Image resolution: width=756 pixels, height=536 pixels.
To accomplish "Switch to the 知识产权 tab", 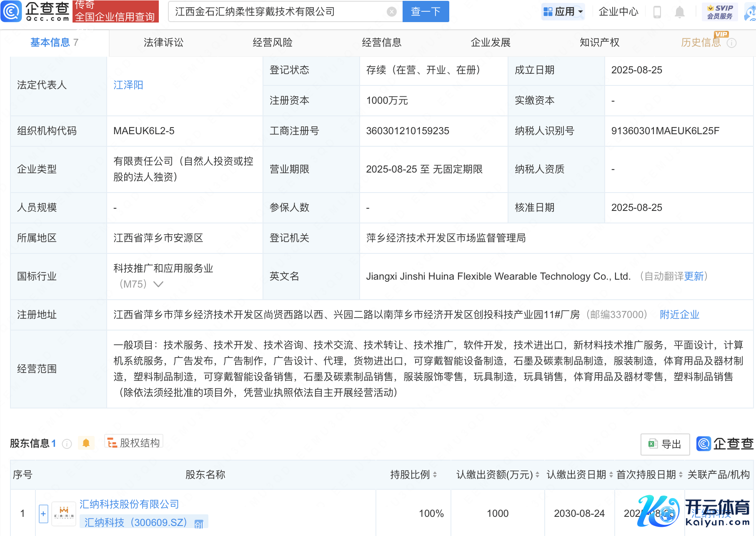I will click(599, 43).
